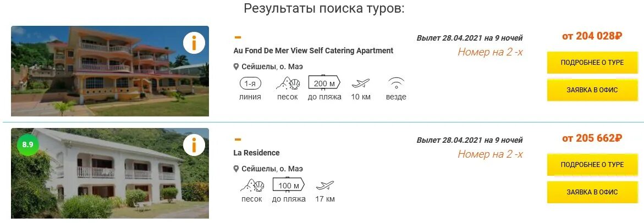Click the 1-я линия beach line icon
644x223 pixels.
250,83
